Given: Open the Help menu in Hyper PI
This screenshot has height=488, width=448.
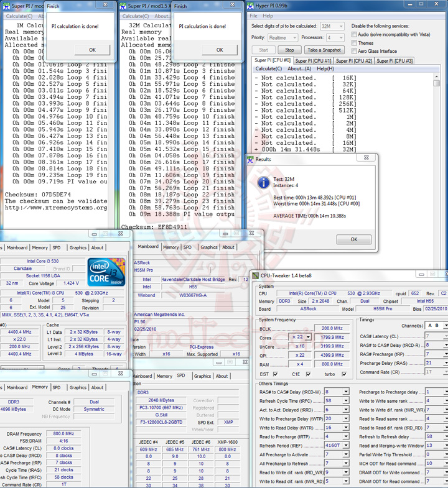Looking at the screenshot, I should click(x=268, y=16).
